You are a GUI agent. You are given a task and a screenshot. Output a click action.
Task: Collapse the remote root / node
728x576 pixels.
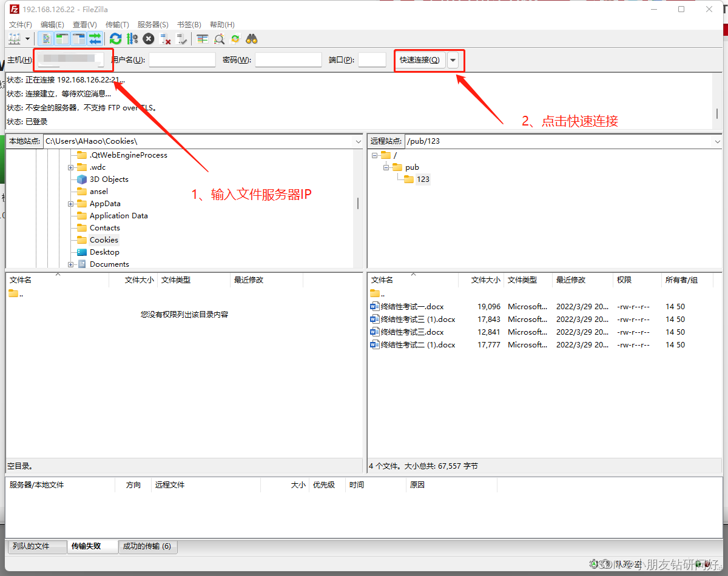(374, 155)
